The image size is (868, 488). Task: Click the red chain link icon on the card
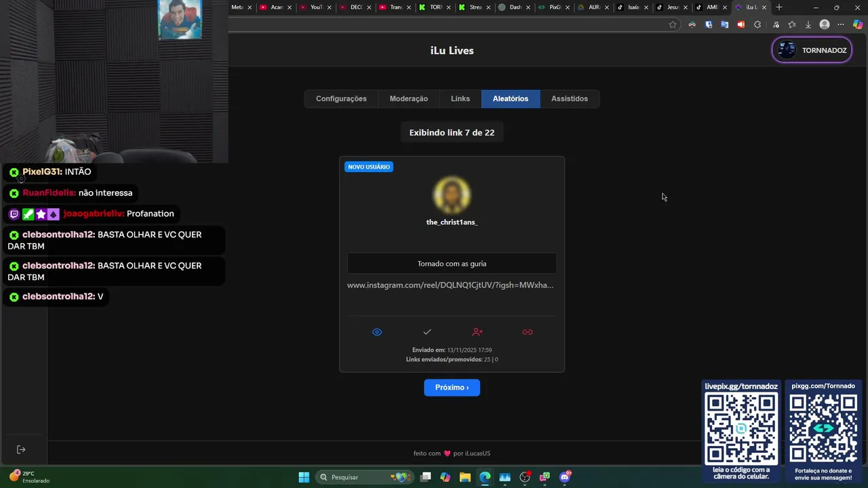coord(528,332)
